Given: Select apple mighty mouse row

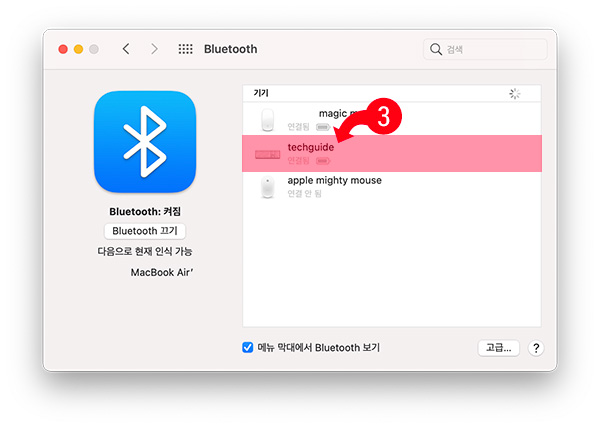Looking at the screenshot, I should pos(392,187).
